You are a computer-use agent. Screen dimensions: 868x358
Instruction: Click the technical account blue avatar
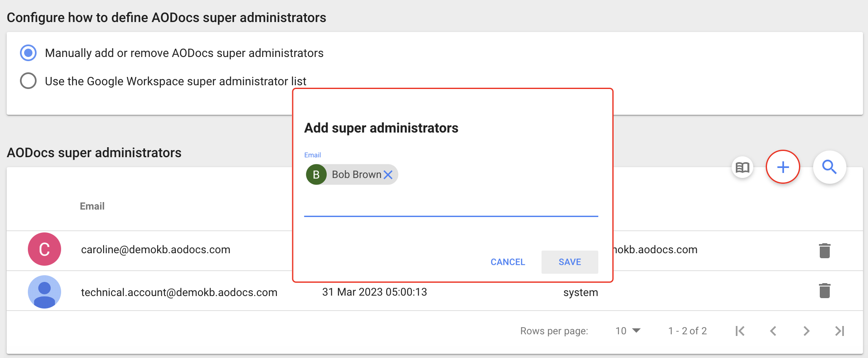coord(44,291)
